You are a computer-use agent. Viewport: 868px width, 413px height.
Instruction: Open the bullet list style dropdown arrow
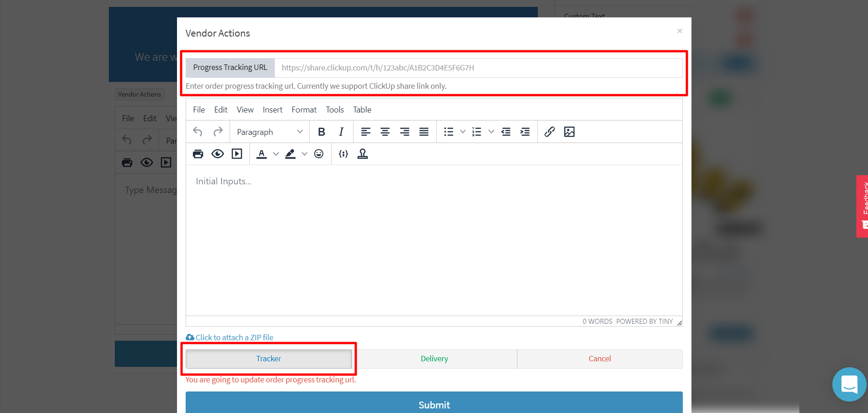pyautogui.click(x=463, y=132)
